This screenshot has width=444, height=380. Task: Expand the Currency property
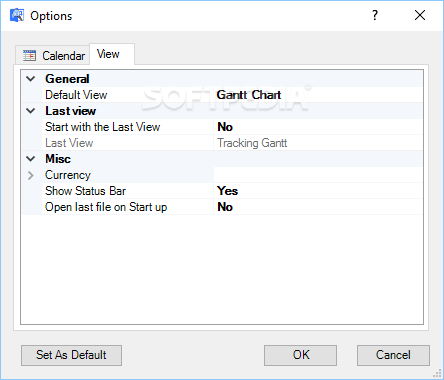[x=31, y=175]
